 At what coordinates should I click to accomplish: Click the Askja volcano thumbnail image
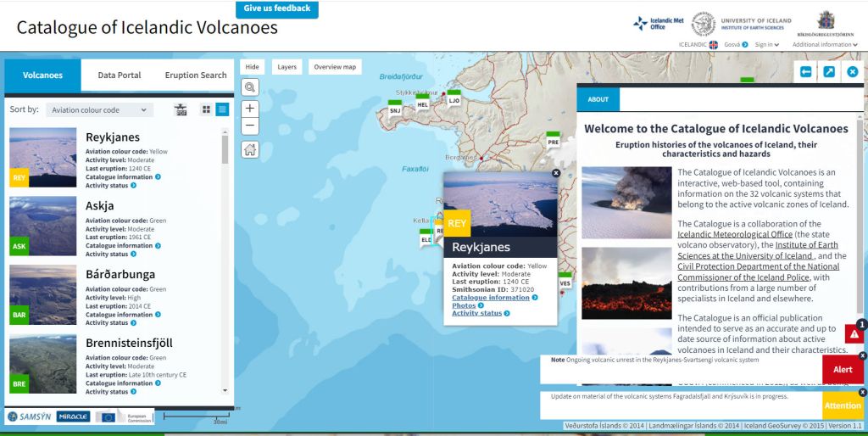43,226
